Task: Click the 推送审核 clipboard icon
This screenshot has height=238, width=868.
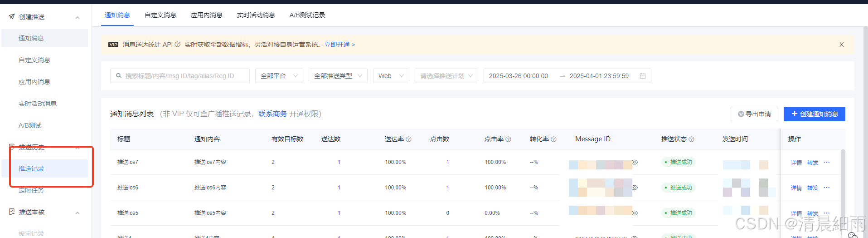Action: (12, 212)
